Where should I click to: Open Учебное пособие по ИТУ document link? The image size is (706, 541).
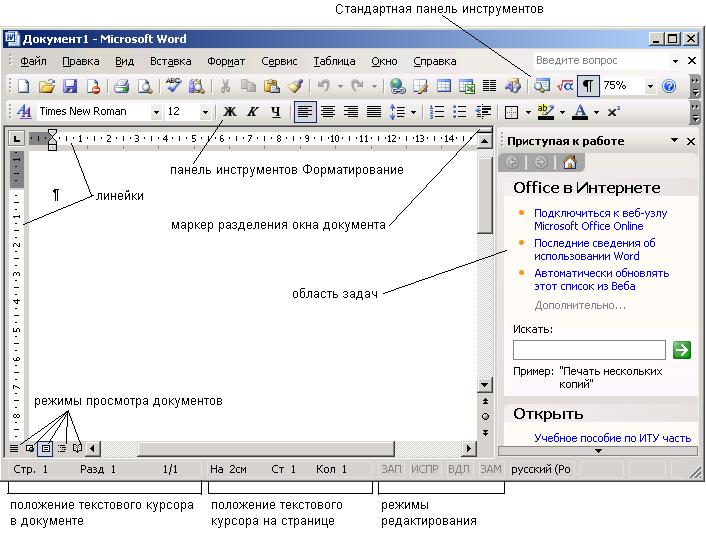click(612, 438)
